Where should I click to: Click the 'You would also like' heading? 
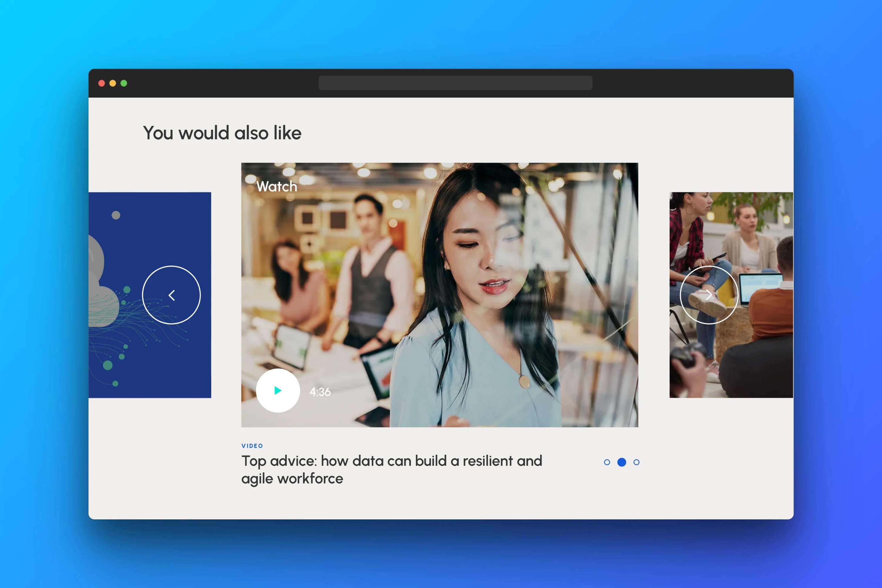coord(222,133)
